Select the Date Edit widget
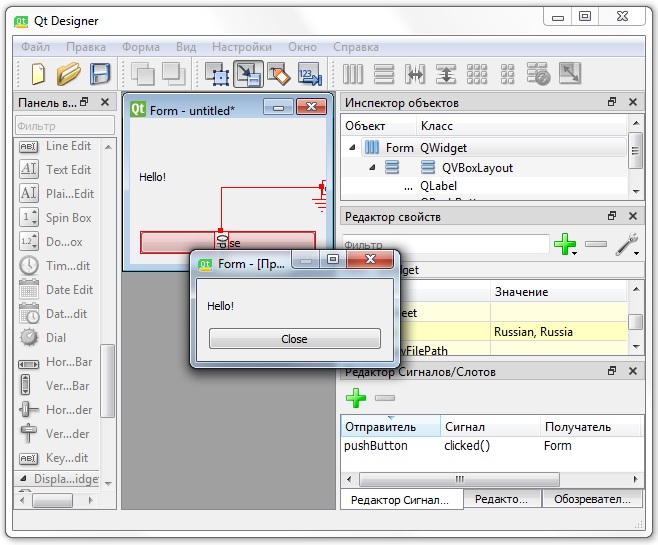 57,289
